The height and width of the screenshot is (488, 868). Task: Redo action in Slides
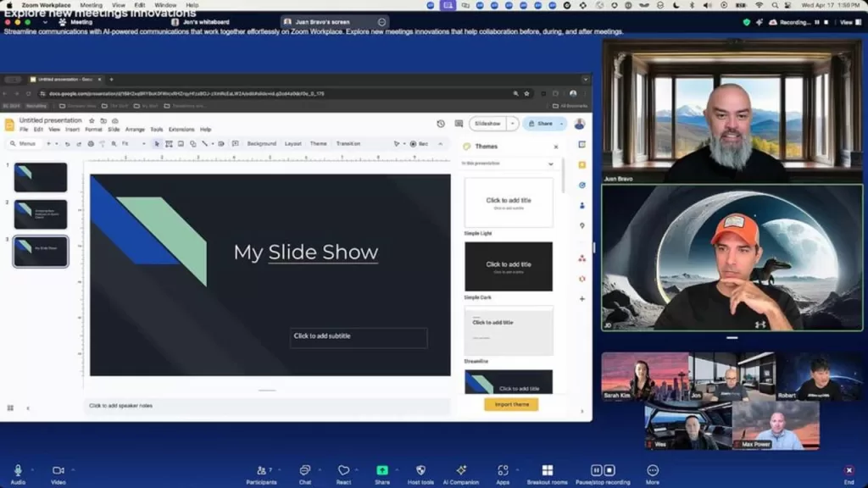pyautogui.click(x=79, y=144)
